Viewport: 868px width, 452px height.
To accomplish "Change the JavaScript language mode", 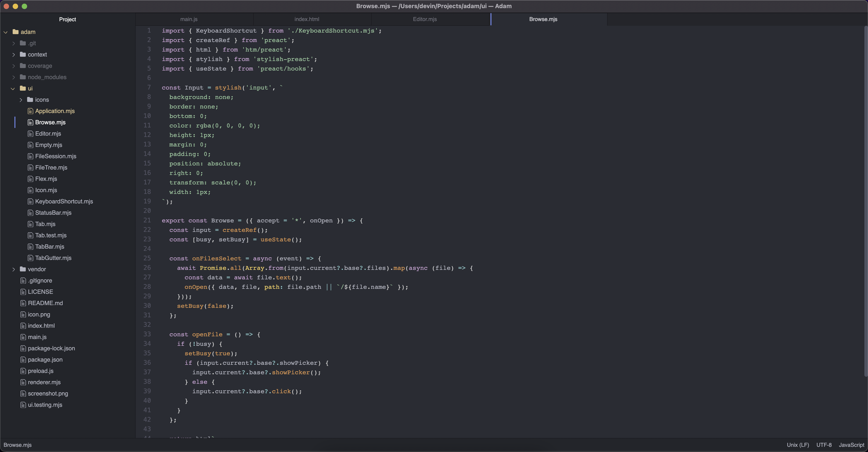I will [x=851, y=445].
